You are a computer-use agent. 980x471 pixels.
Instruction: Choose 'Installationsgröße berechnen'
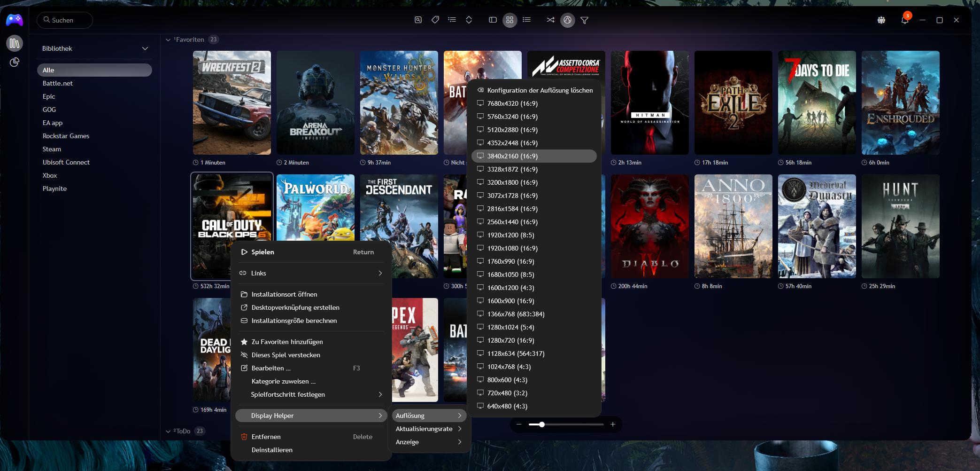(312, 321)
